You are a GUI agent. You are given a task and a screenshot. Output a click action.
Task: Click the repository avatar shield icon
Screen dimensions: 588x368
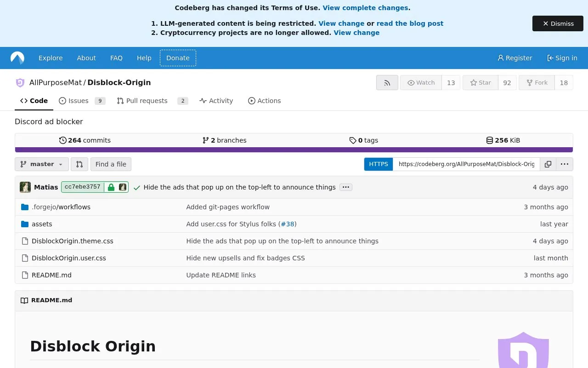point(20,83)
